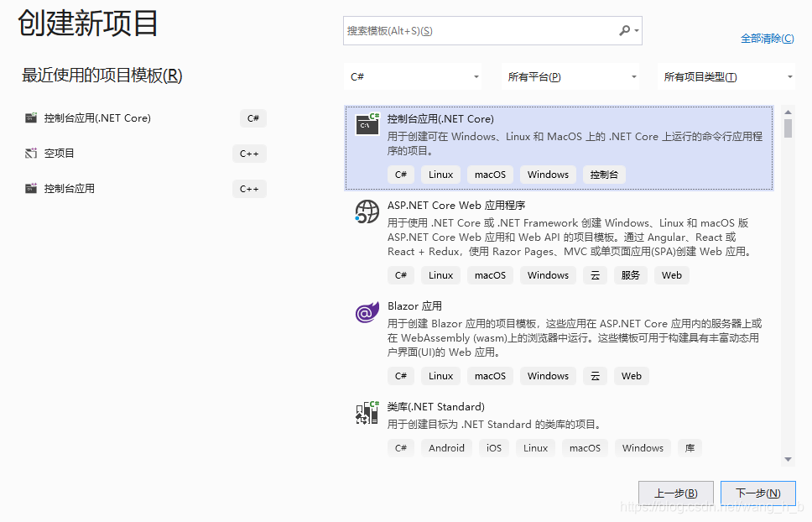Click C# badge beside recent 控制台应用(.NET Core)
The height and width of the screenshot is (522, 812).
pyautogui.click(x=253, y=118)
